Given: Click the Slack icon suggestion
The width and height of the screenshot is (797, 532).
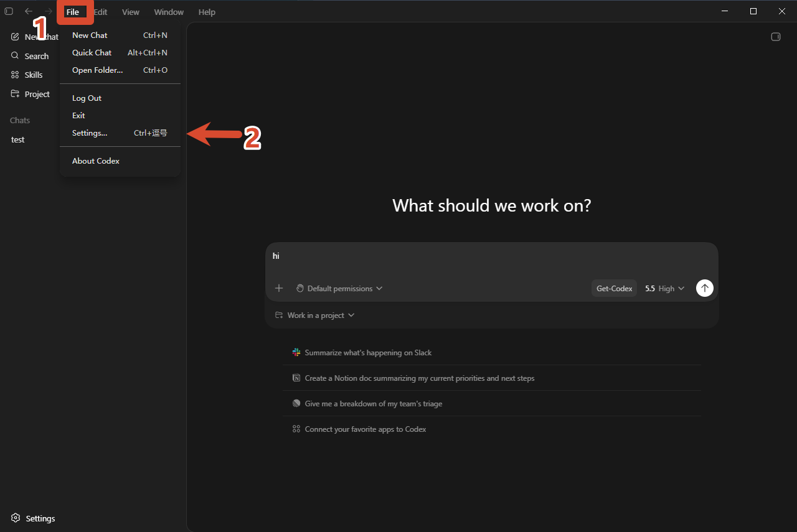Looking at the screenshot, I should coord(296,352).
